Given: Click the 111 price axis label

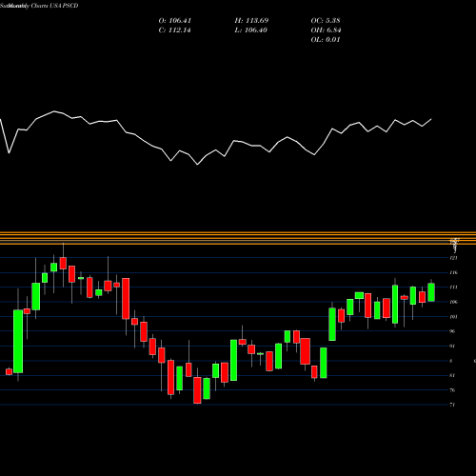Looking at the screenshot, I should (453, 288).
